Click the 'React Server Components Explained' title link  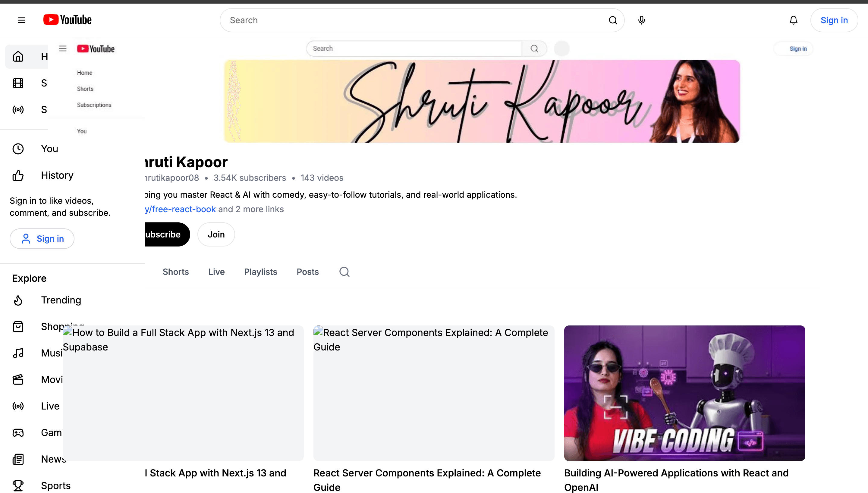(427, 480)
